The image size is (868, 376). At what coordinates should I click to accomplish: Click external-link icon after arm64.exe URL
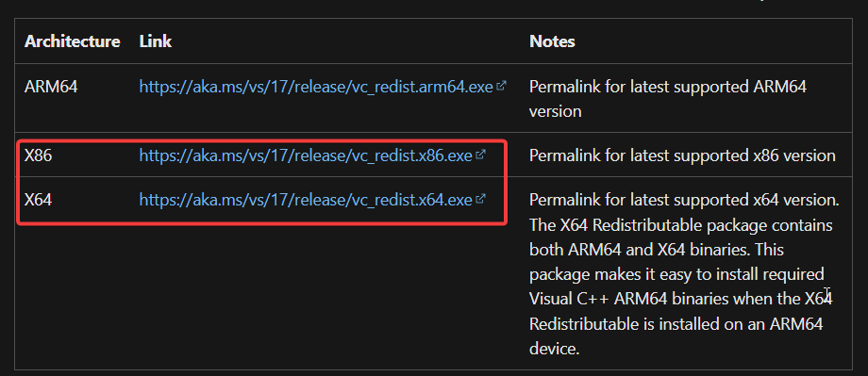pyautogui.click(x=501, y=86)
